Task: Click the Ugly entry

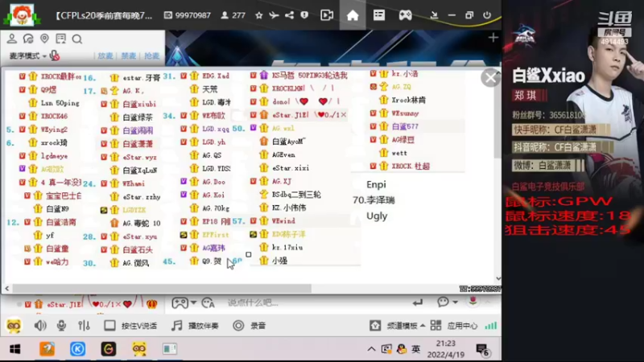Action: point(377,216)
